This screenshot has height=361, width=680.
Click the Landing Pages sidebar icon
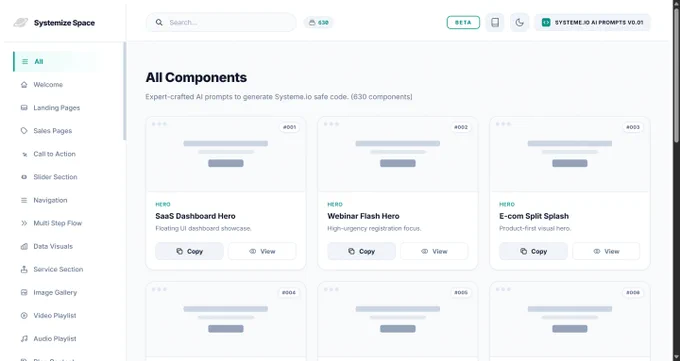click(24, 108)
